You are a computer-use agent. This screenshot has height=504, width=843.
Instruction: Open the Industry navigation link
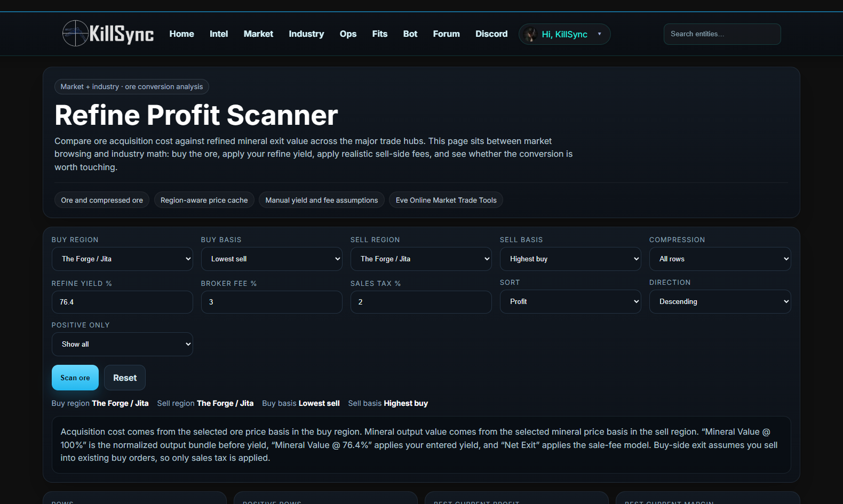pyautogui.click(x=306, y=34)
